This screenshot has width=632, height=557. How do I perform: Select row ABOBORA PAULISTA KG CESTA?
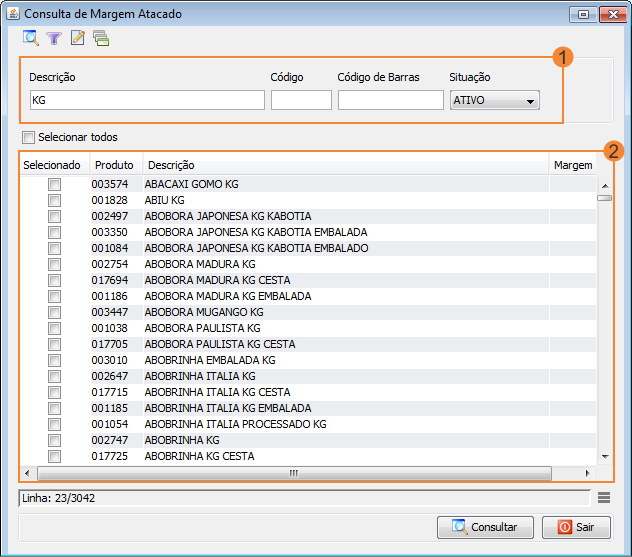tap(308, 344)
